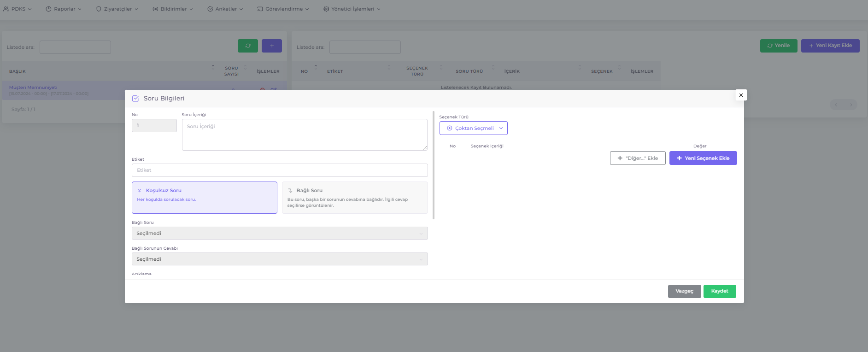Focus the Soru İçeriği text area
This screenshot has height=352, width=868.
point(305,135)
